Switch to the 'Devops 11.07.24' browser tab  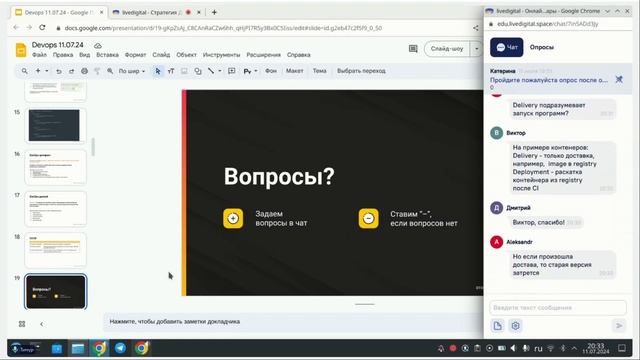point(58,12)
